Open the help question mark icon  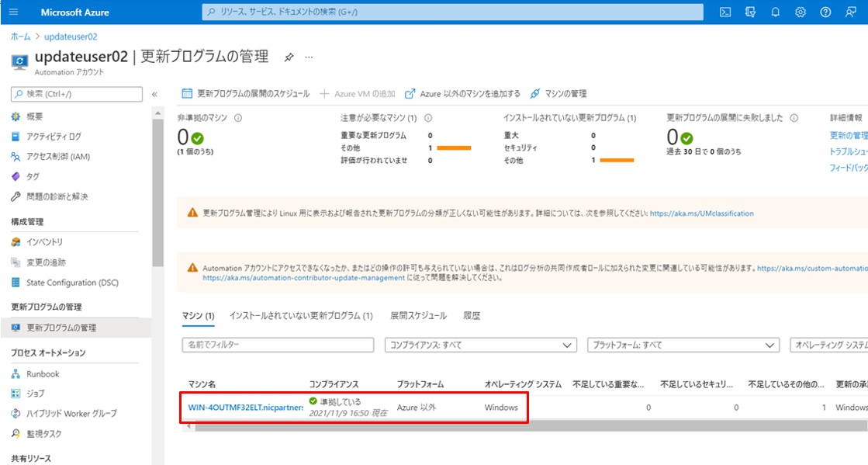pos(825,12)
